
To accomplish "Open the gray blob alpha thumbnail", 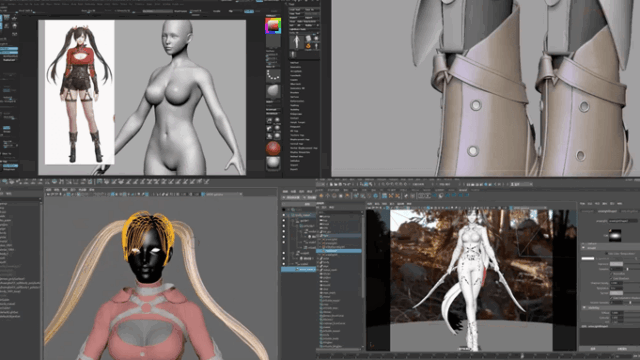I will (273, 91).
